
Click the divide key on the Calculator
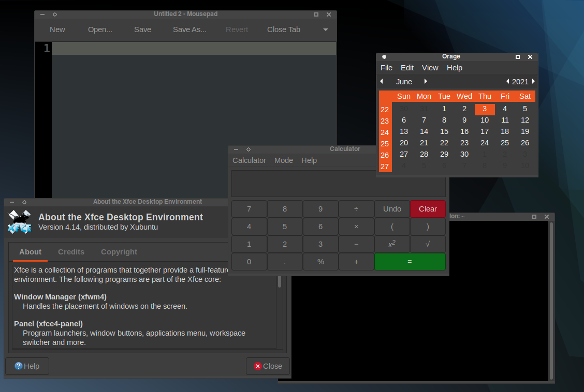point(356,209)
